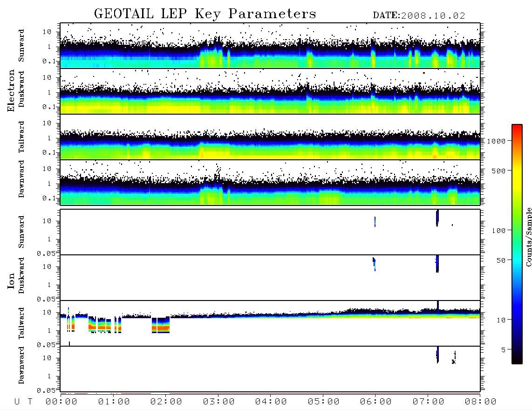Viewport: 532px width, 410px height.
Task: Select the Electron Dawnward spectrogram panel
Action: 270,182
